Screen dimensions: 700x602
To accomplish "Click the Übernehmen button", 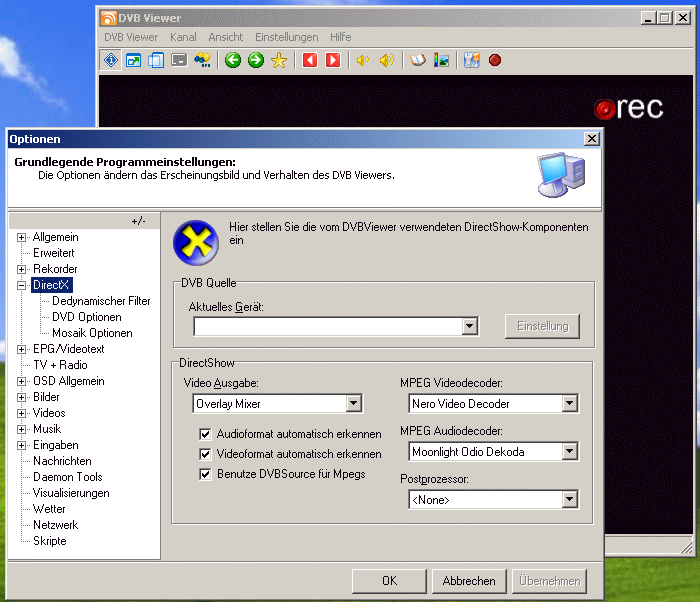I will point(550,581).
